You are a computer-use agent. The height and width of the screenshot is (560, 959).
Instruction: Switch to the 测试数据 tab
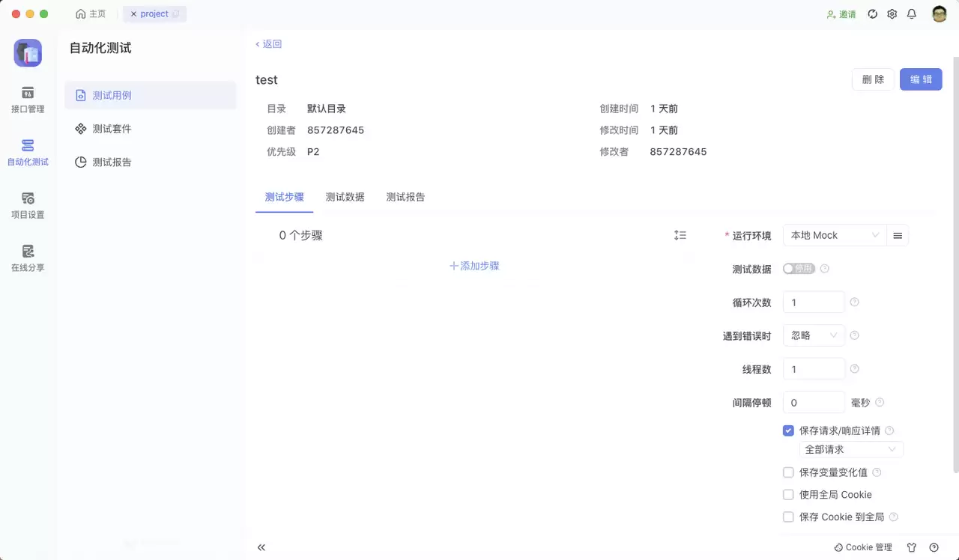(345, 198)
